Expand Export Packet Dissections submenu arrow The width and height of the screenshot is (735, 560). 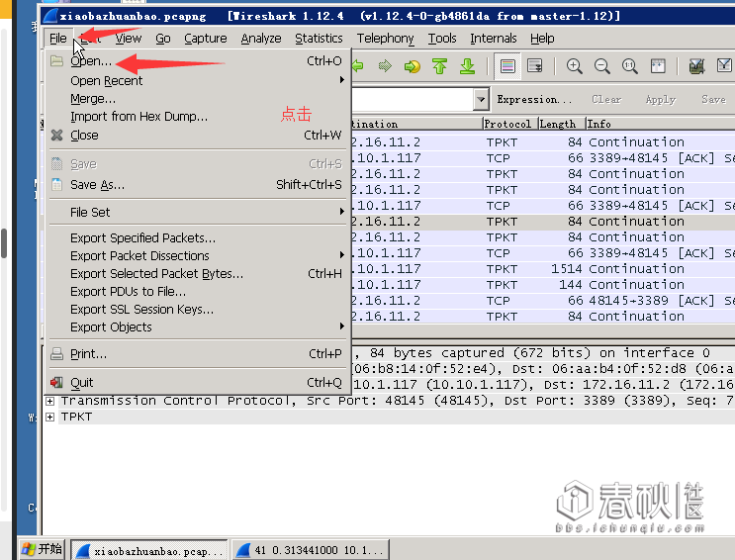tap(342, 255)
